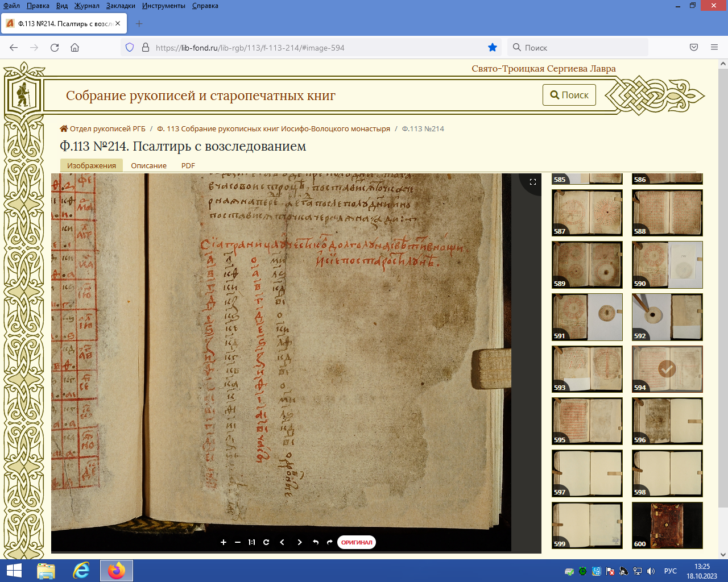Go to next manuscript image
The width and height of the screenshot is (728, 582).
pyautogui.click(x=300, y=542)
